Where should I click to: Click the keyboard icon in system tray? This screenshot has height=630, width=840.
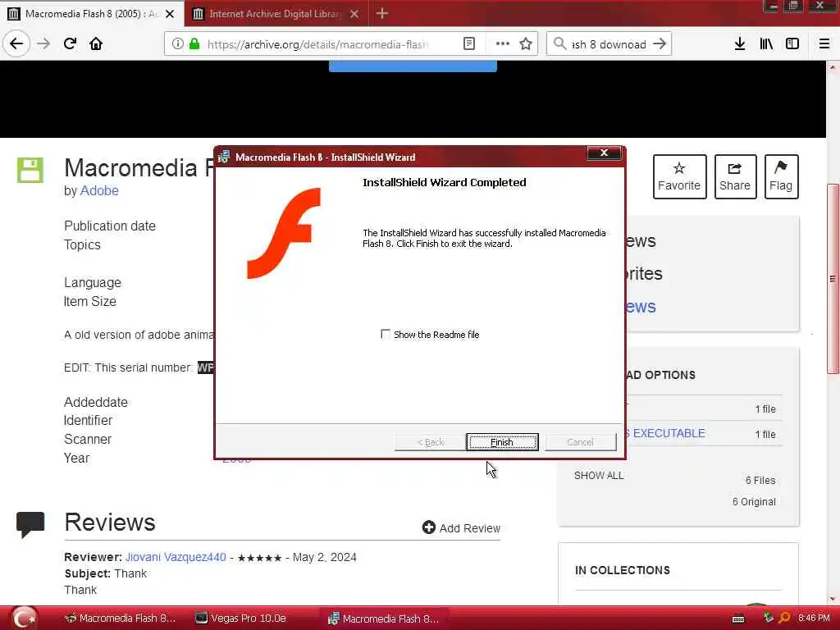click(x=738, y=619)
